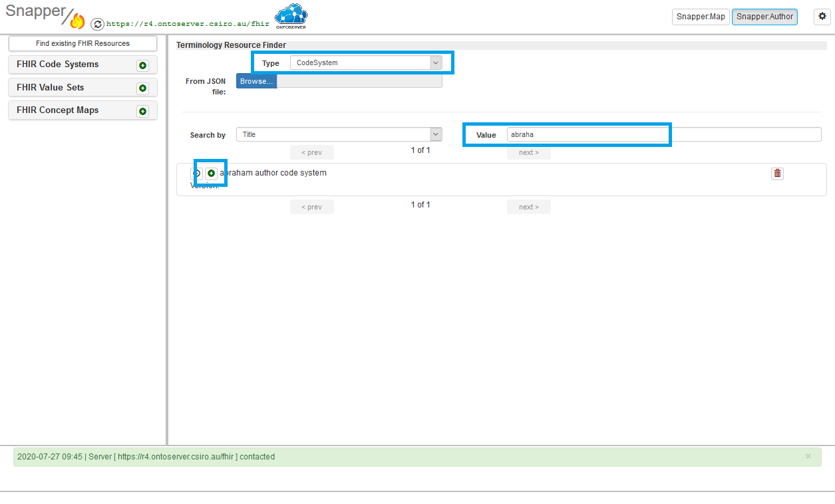The width and height of the screenshot is (835, 504).
Task: Switch to Snapper:Author mode
Action: click(764, 17)
